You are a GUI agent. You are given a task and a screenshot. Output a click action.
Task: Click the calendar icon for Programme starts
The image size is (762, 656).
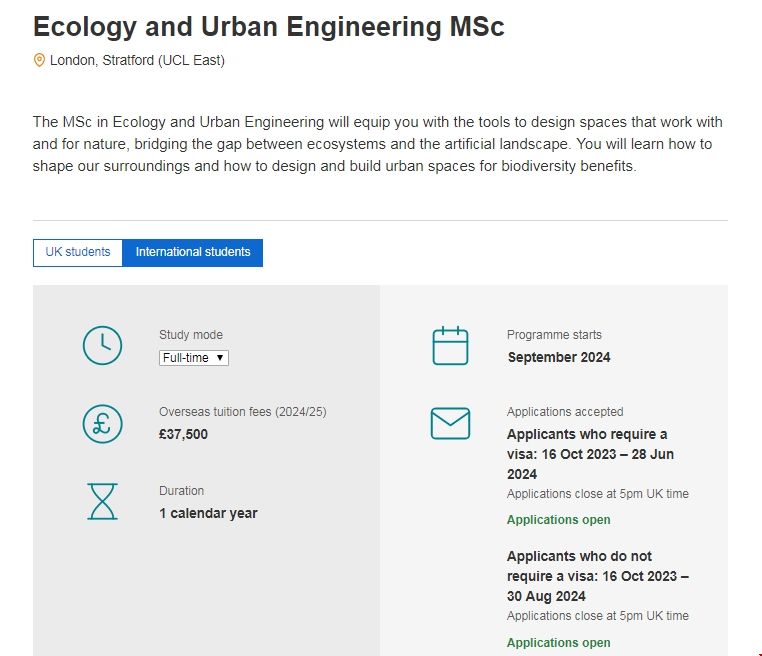pyautogui.click(x=450, y=345)
